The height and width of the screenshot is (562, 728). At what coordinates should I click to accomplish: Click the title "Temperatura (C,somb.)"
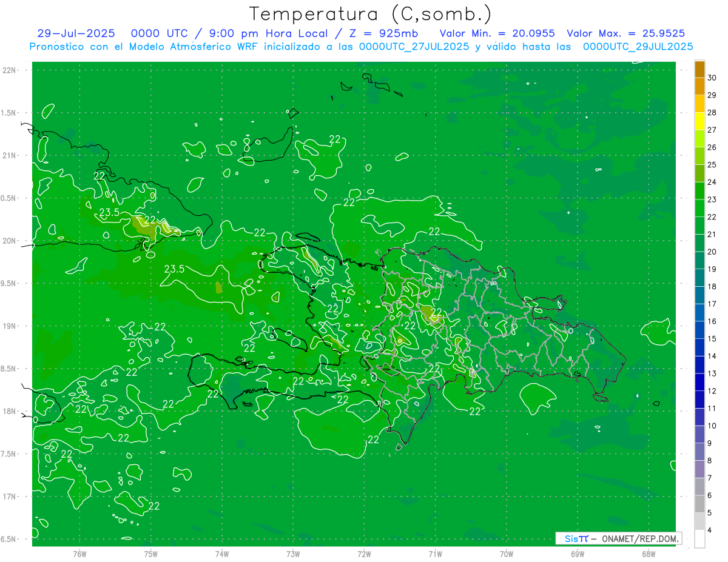click(x=370, y=14)
